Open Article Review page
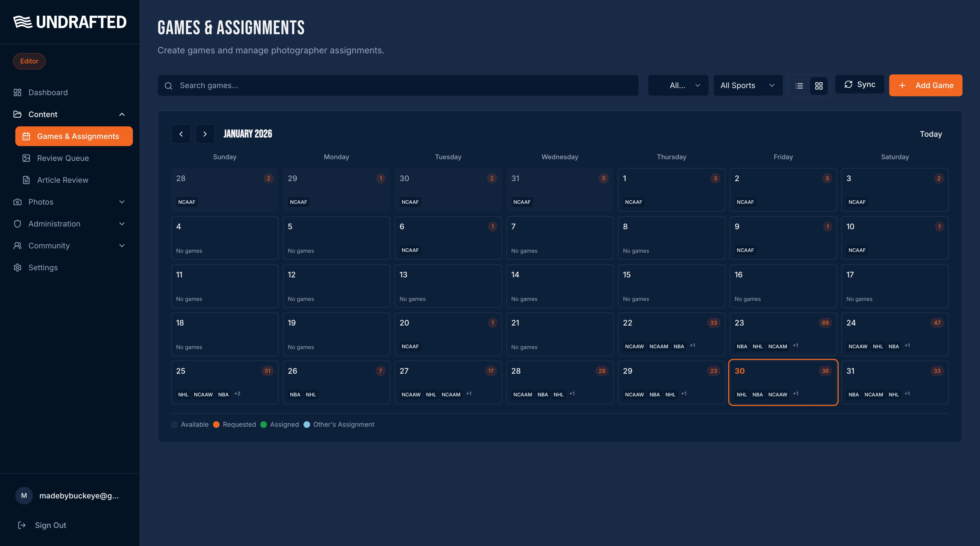Screen dimensions: 980x546 tap(62, 180)
